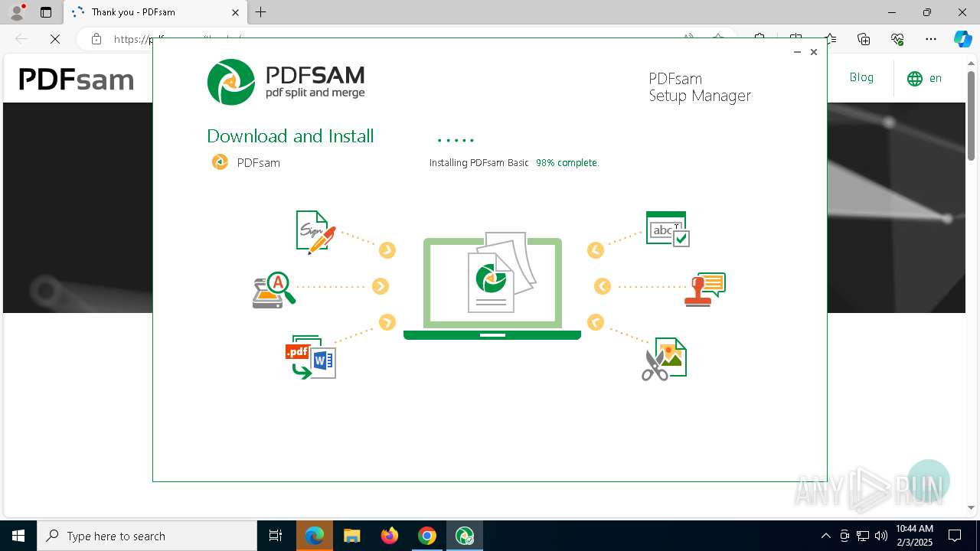Viewport: 980px width, 551px height.
Task: Open the Windows Start menu
Action: tap(18, 536)
